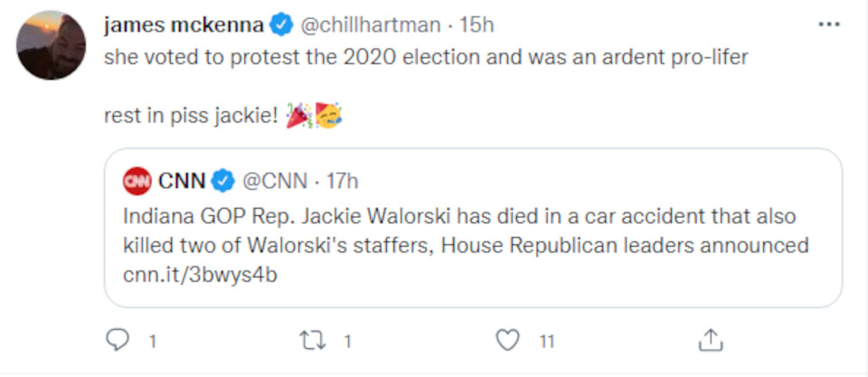Click the reply speech bubble icon
868x377 pixels.
coord(118,341)
